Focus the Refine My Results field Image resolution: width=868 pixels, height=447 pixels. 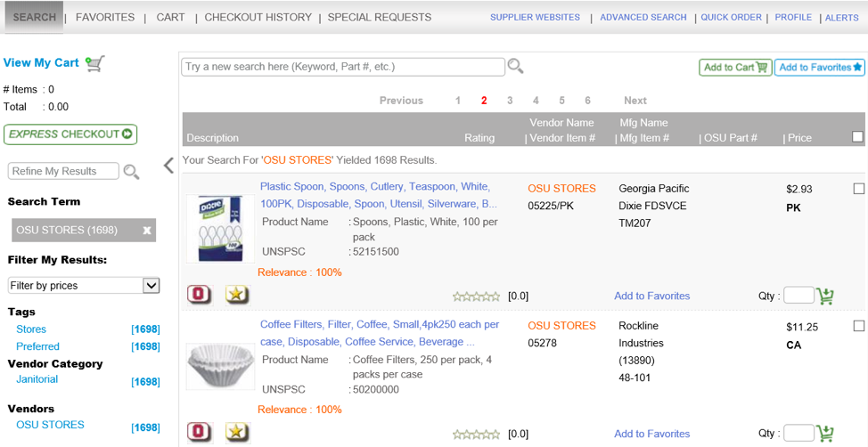pos(63,171)
